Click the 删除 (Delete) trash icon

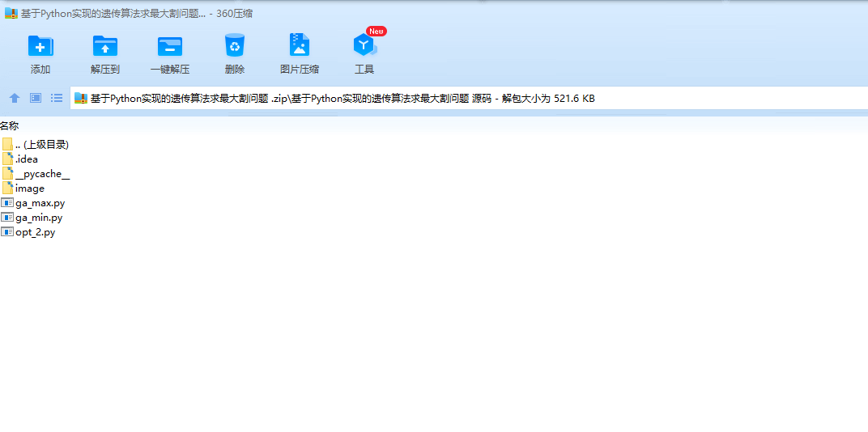coord(235,45)
